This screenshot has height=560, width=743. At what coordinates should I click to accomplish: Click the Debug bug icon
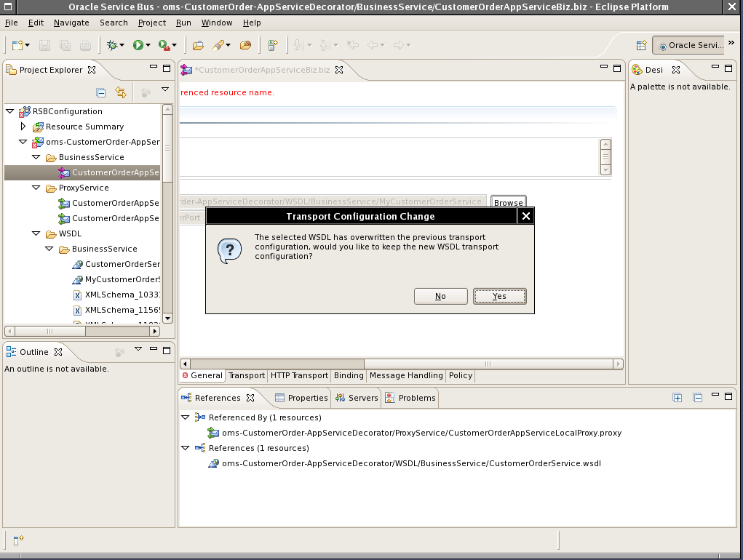point(112,45)
